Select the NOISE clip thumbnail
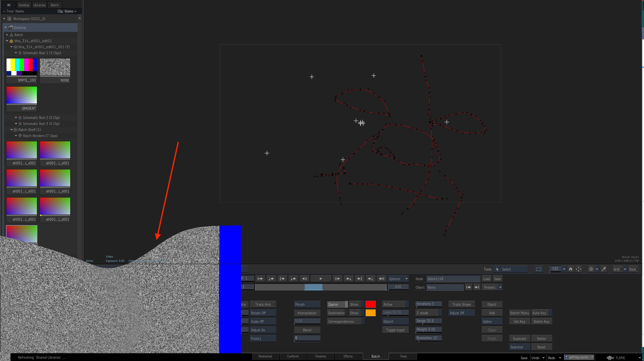Screen dimensions: 644x361 coord(55,67)
